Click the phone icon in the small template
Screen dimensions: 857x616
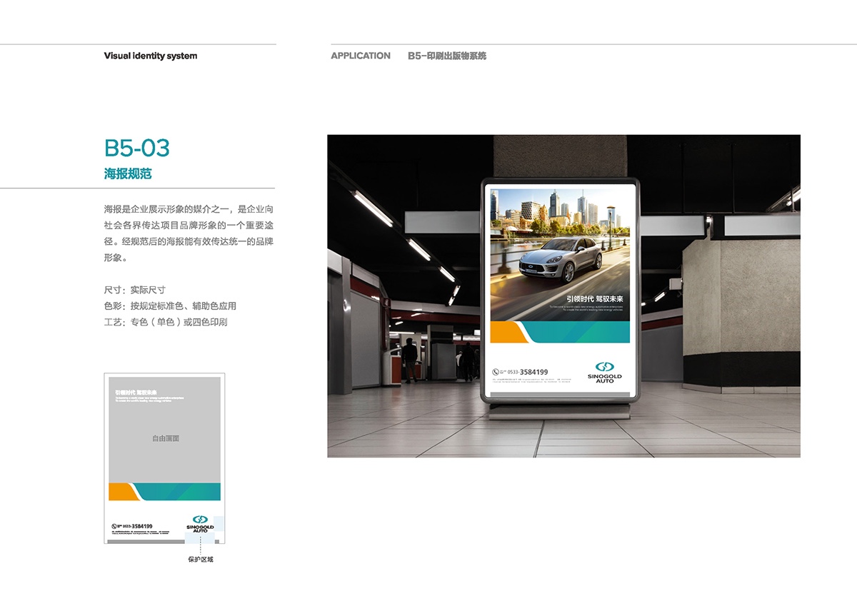click(114, 526)
